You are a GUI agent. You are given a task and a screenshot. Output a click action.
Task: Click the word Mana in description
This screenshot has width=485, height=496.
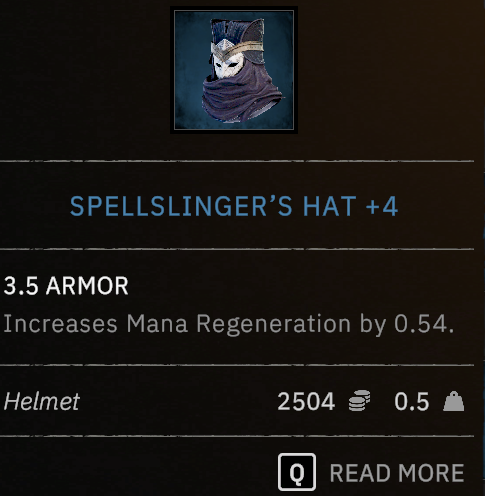tap(157, 324)
